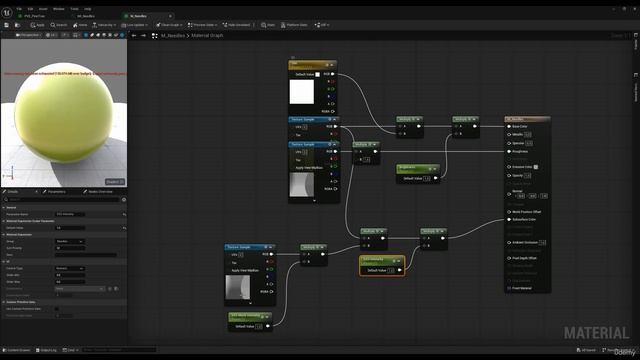Click the Unreal Engine logo icon
This screenshot has width=640, height=360.
coord(7,13)
